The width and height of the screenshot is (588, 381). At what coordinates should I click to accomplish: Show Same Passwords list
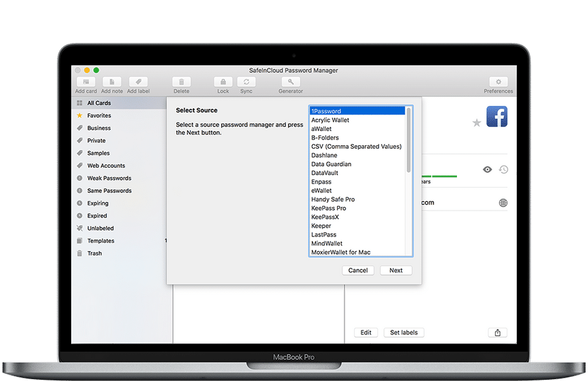[x=119, y=190]
